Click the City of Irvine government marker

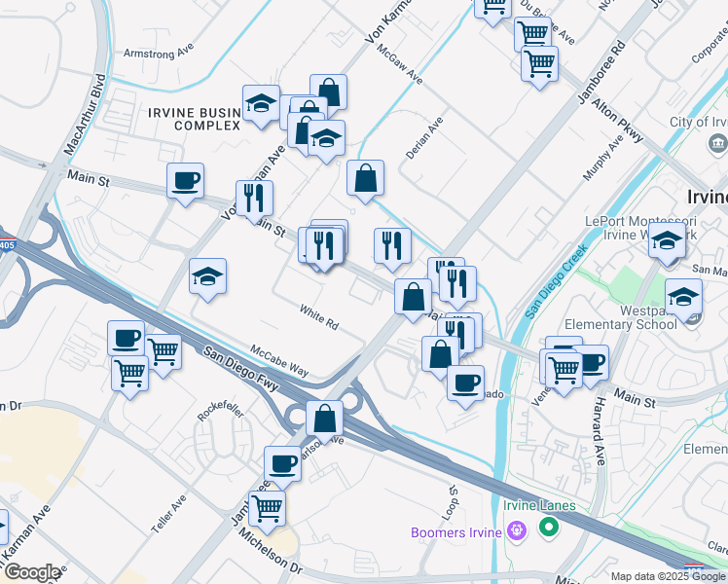click(x=716, y=144)
